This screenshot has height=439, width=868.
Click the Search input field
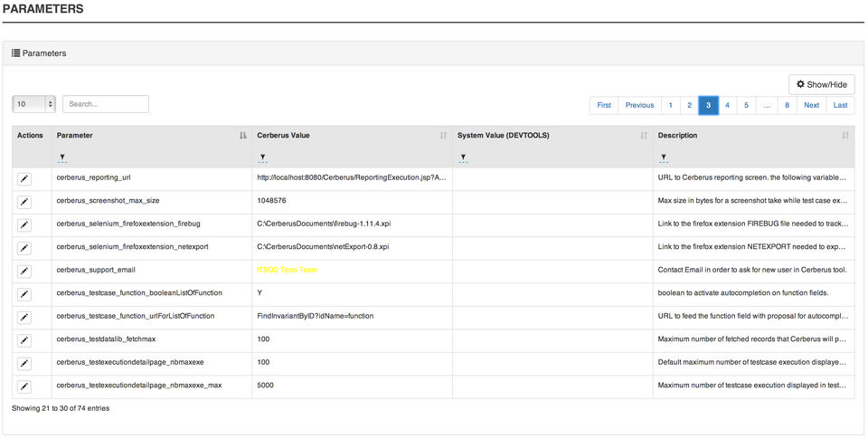(106, 104)
